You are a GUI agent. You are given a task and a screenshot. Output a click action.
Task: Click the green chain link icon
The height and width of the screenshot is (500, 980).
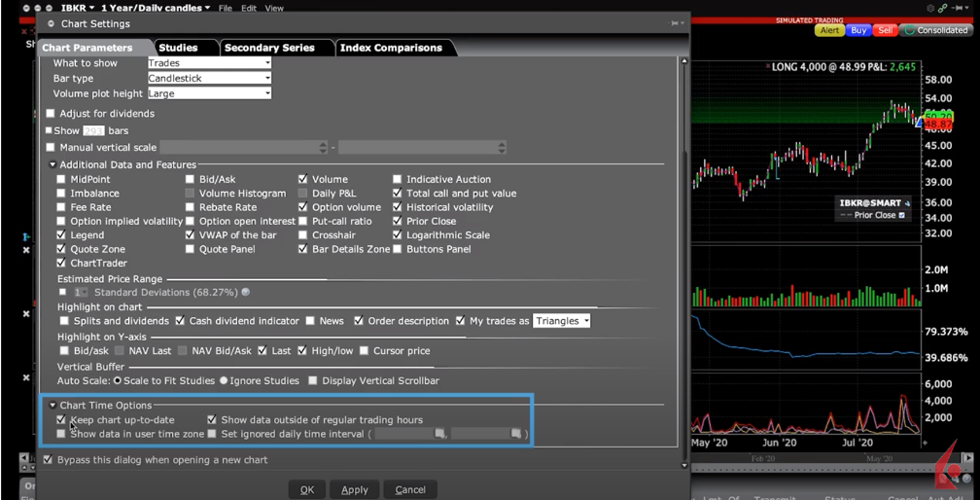pos(942,8)
